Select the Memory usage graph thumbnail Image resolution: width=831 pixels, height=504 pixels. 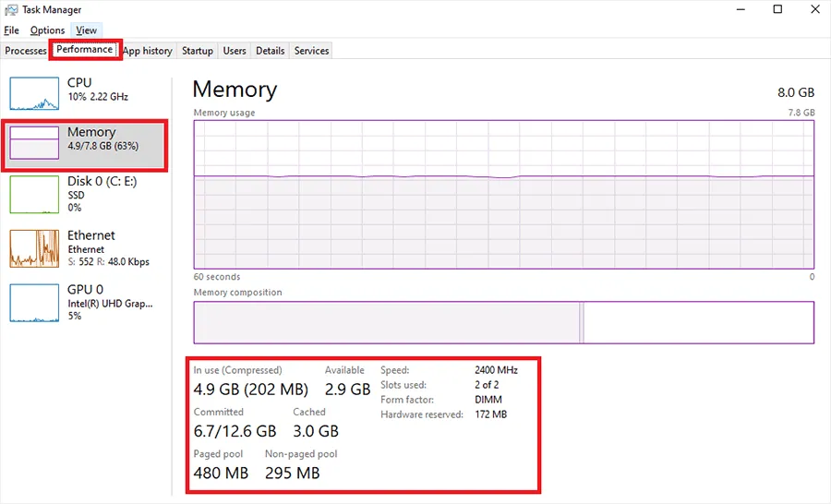click(x=34, y=144)
